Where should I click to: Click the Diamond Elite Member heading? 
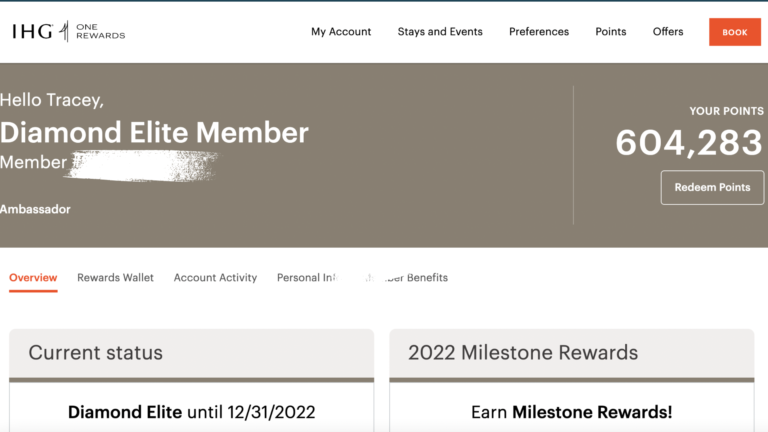(x=154, y=133)
